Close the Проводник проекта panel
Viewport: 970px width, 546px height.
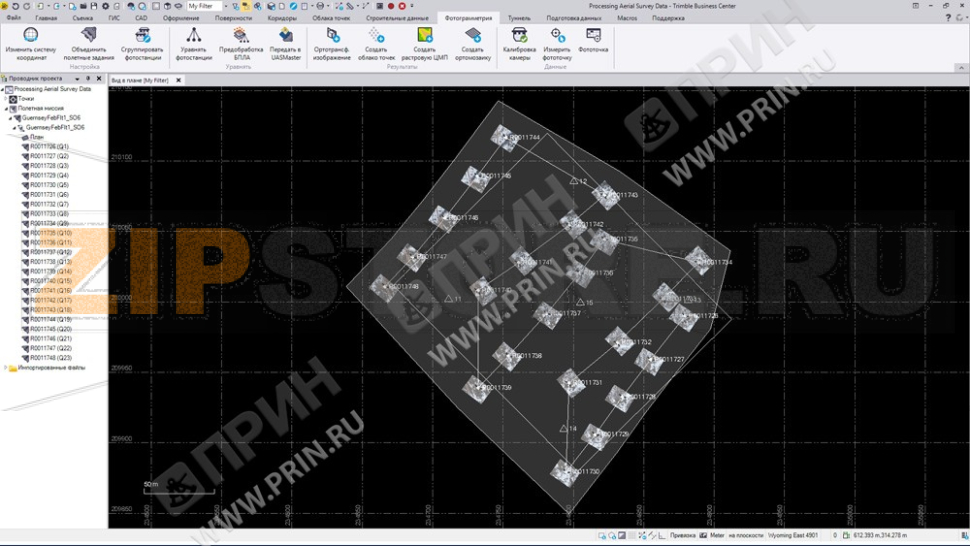(99, 79)
